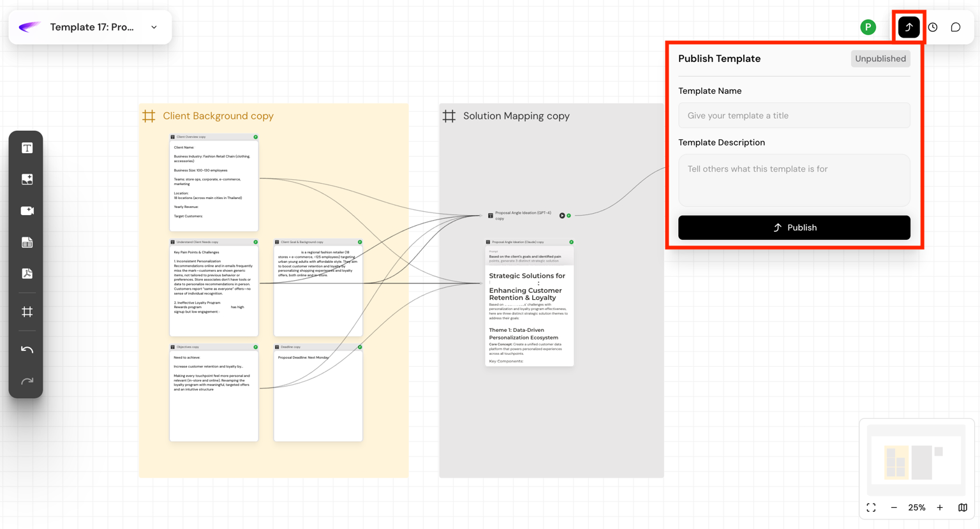The width and height of the screenshot is (980, 529).
Task: Open the comments bubble icon
Action: tap(956, 27)
